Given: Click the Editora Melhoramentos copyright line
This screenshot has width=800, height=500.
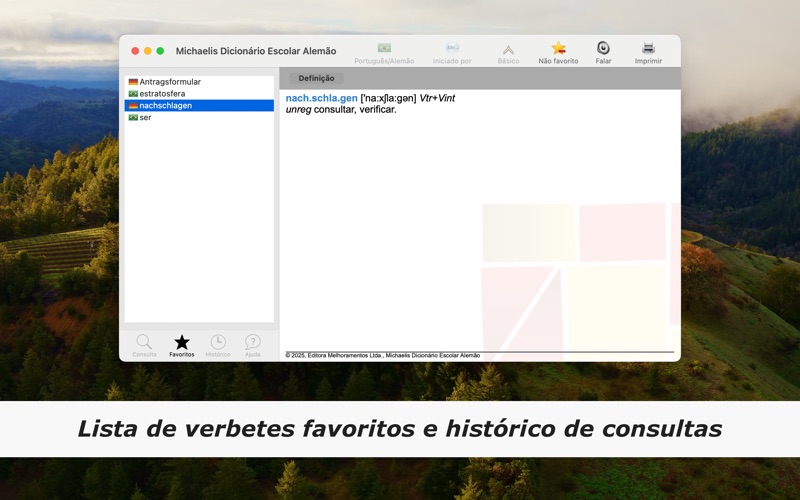Looking at the screenshot, I should pyautogui.click(x=383, y=355).
